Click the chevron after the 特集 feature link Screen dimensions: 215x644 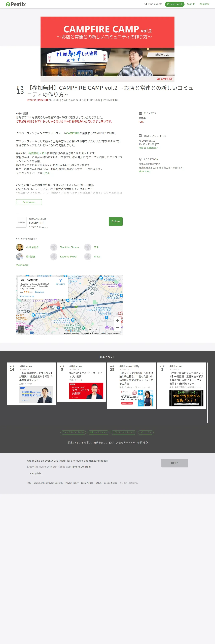click(147, 443)
